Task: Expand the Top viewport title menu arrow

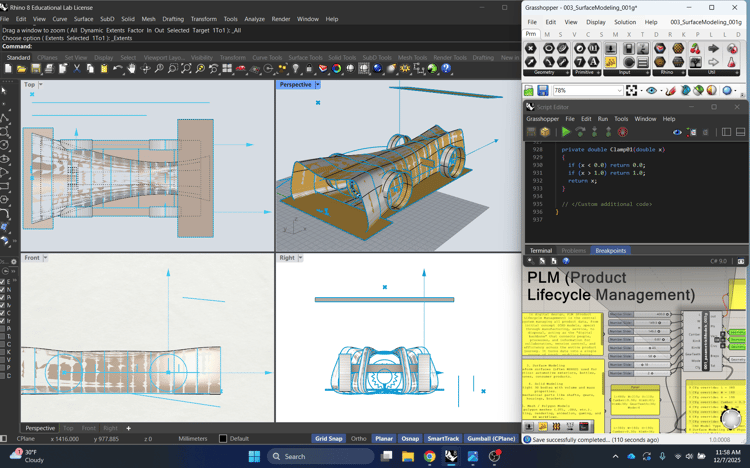Action: (41, 85)
